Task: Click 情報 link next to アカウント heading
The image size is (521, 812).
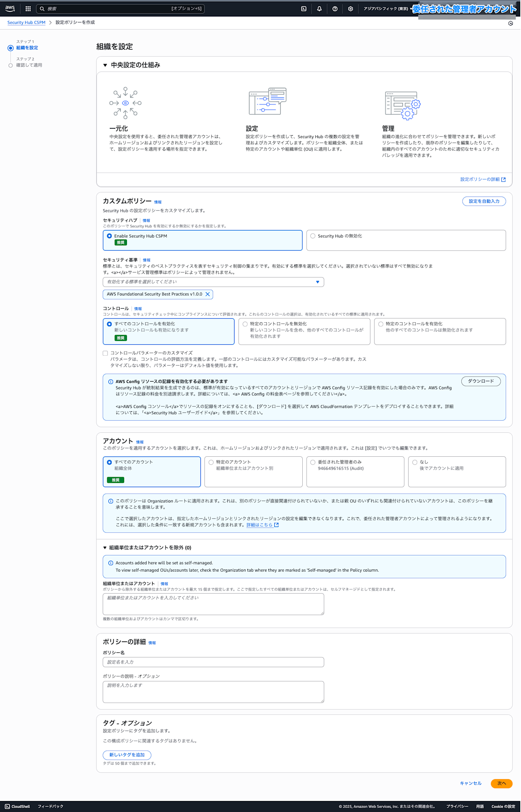Action: [x=140, y=442]
